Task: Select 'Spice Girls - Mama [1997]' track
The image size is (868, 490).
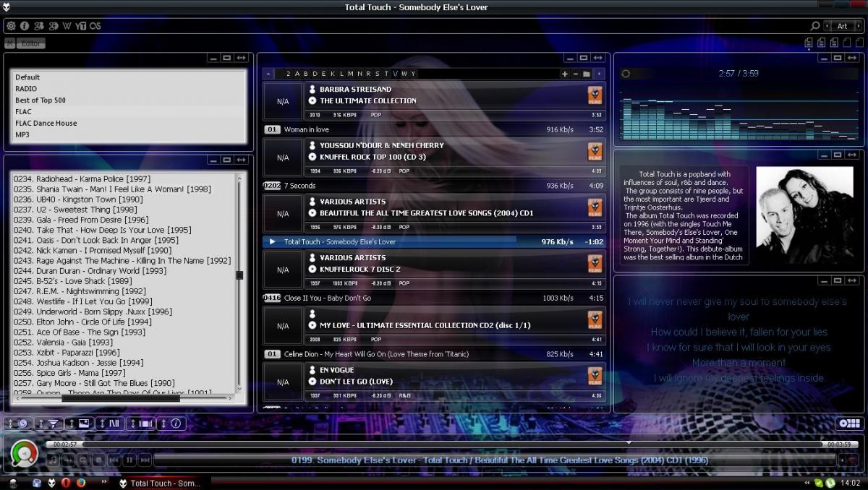Action: tap(69, 373)
